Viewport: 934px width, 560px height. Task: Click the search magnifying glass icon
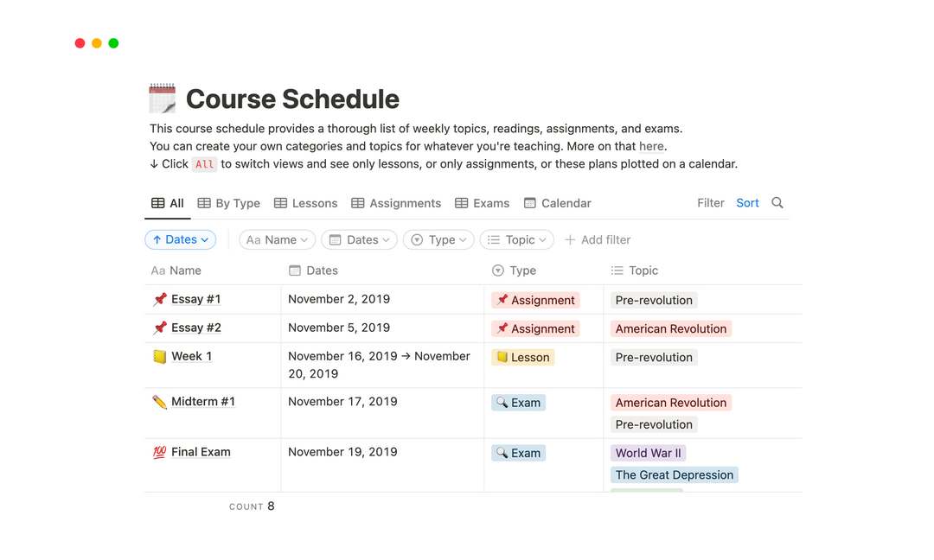click(x=777, y=203)
